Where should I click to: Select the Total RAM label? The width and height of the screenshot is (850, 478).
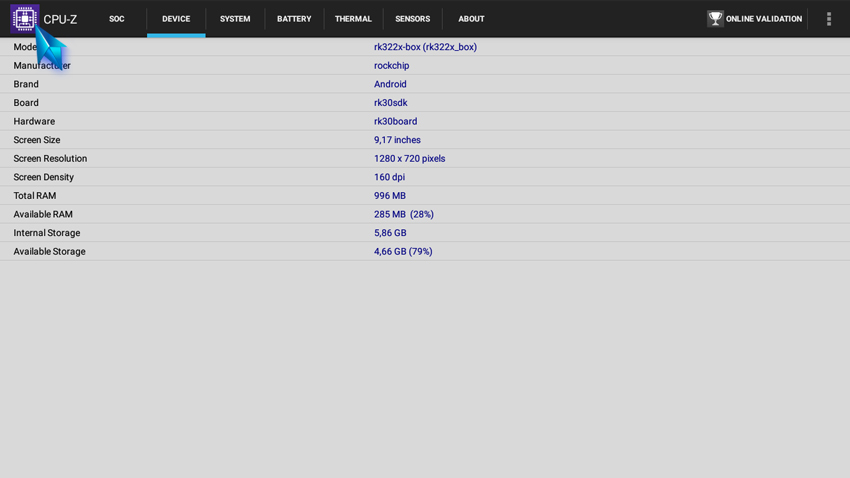[x=35, y=196]
